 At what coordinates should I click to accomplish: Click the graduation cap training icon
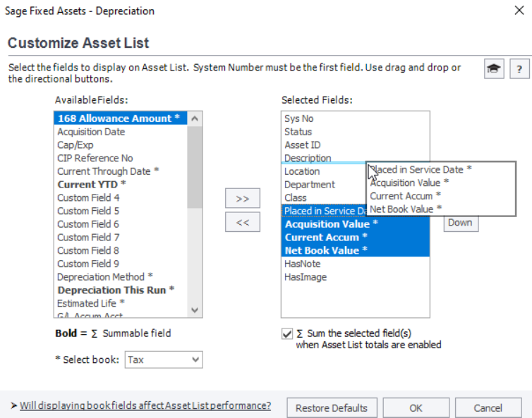[494, 69]
